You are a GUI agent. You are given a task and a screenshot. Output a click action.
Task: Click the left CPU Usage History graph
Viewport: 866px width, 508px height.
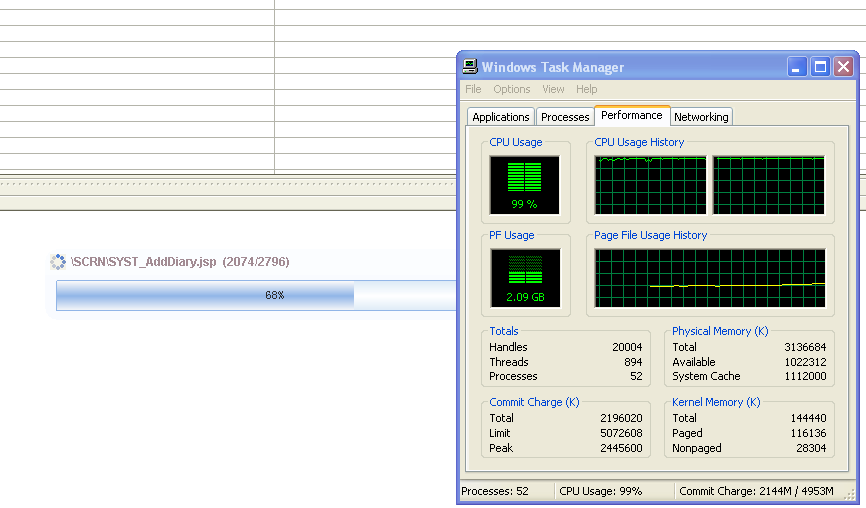pyautogui.click(x=650, y=185)
